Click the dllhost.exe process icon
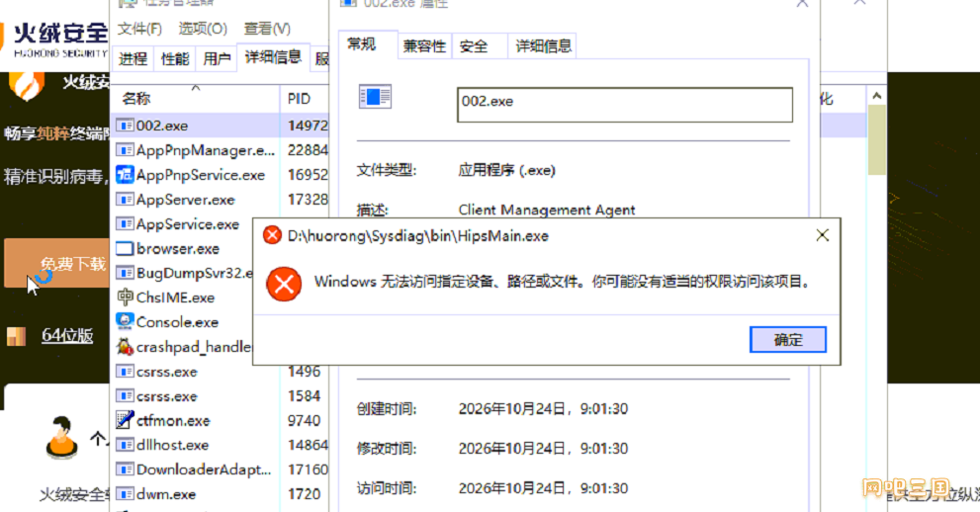This screenshot has height=512, width=980. click(x=125, y=445)
